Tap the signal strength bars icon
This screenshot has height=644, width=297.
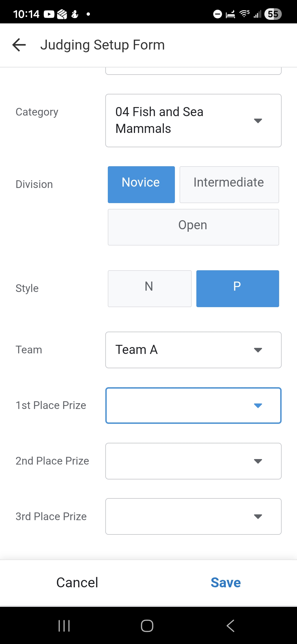[x=257, y=13]
